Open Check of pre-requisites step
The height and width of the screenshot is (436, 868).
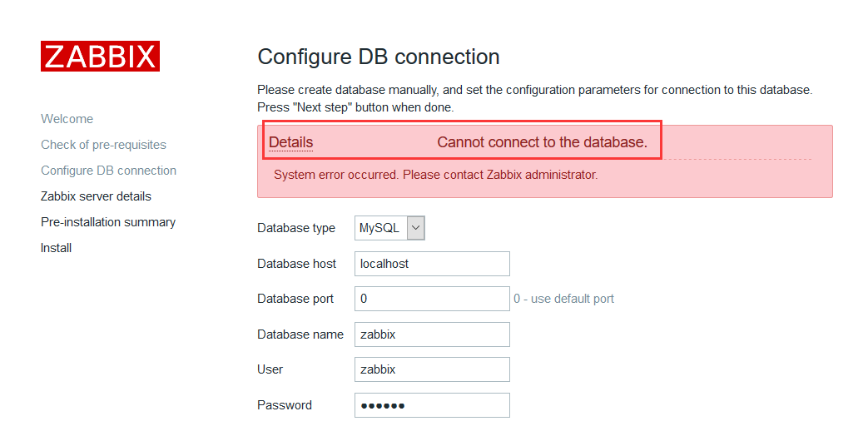103,145
